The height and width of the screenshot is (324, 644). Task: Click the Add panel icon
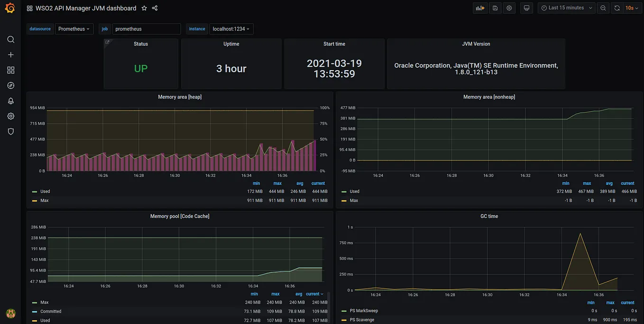point(480,8)
